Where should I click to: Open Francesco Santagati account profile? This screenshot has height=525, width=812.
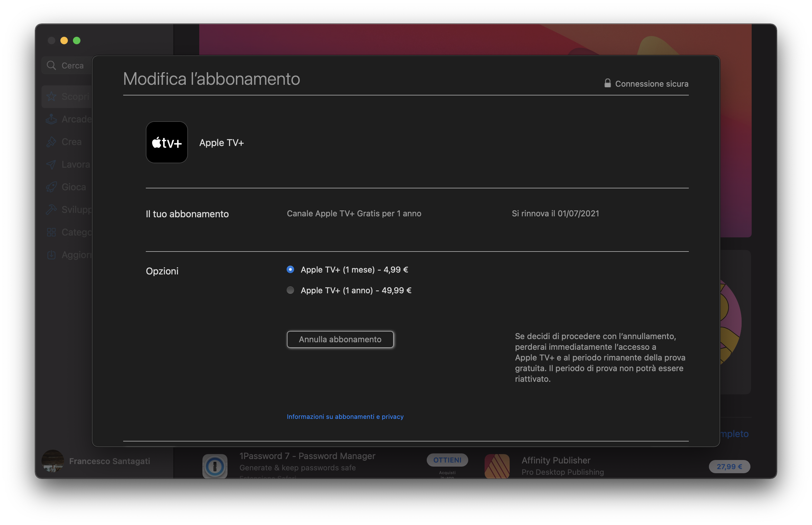pos(96,461)
